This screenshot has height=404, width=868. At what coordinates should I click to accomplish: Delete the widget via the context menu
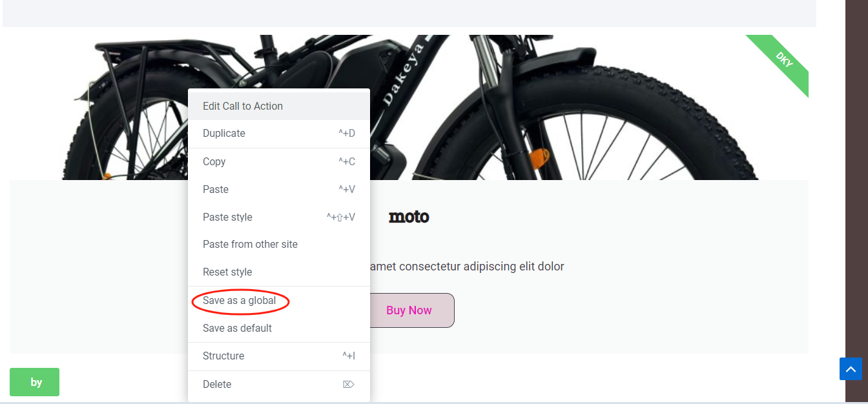(x=217, y=385)
